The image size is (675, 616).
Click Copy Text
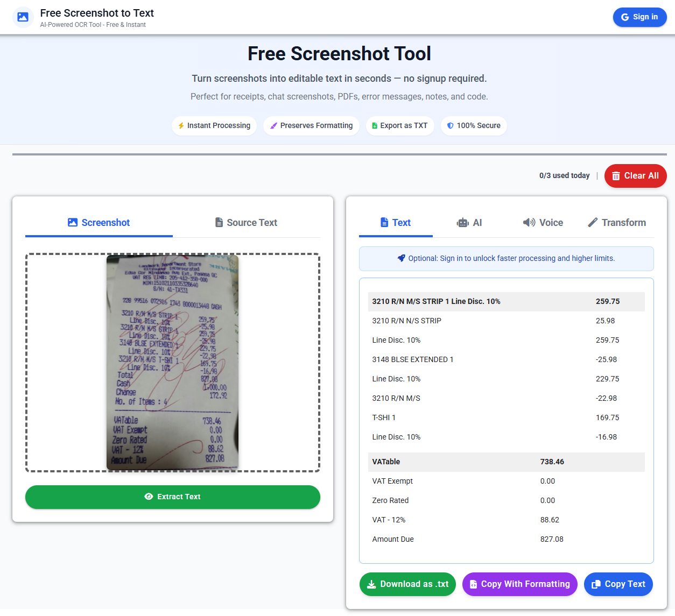point(618,584)
